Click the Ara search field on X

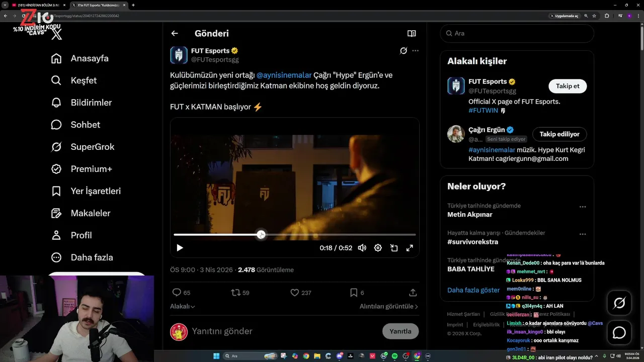[517, 33]
